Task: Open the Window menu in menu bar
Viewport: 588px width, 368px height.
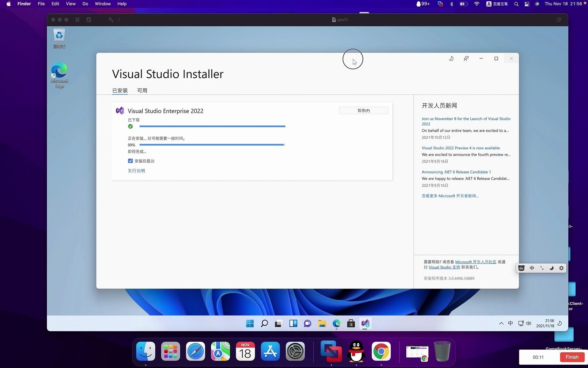Action: (103, 4)
